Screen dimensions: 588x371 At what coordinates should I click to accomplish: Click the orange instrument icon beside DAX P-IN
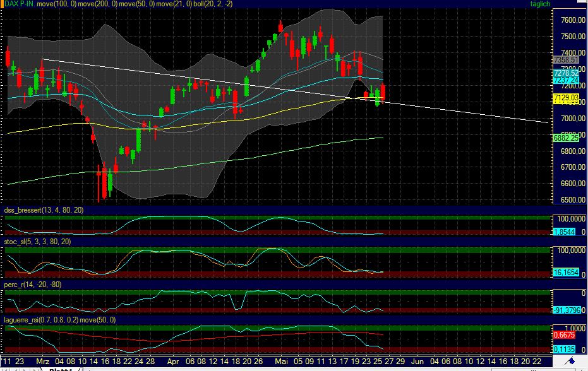point(3,4)
